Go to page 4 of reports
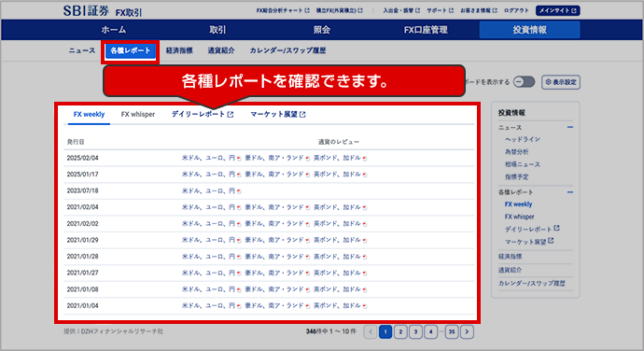The width and height of the screenshot is (644, 351). point(430,331)
